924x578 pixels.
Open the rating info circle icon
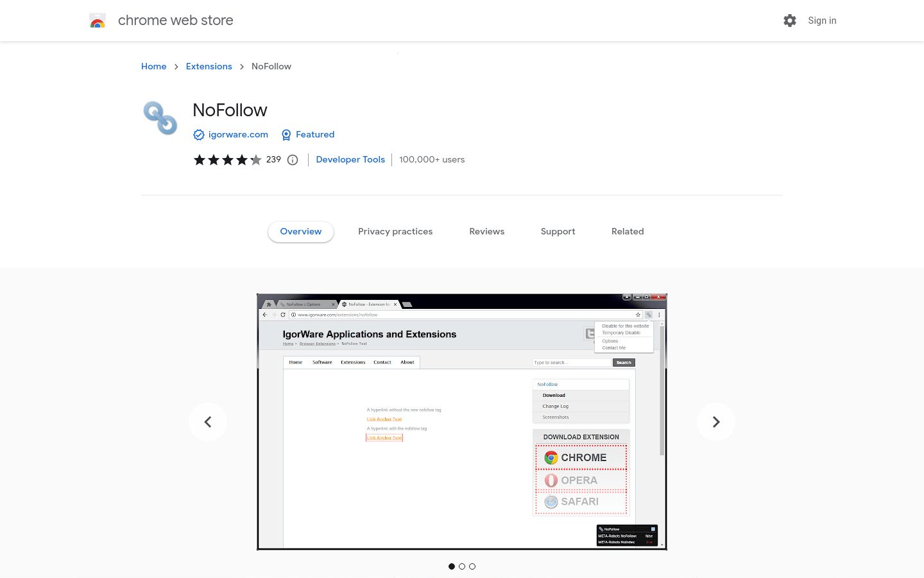pyautogui.click(x=293, y=160)
